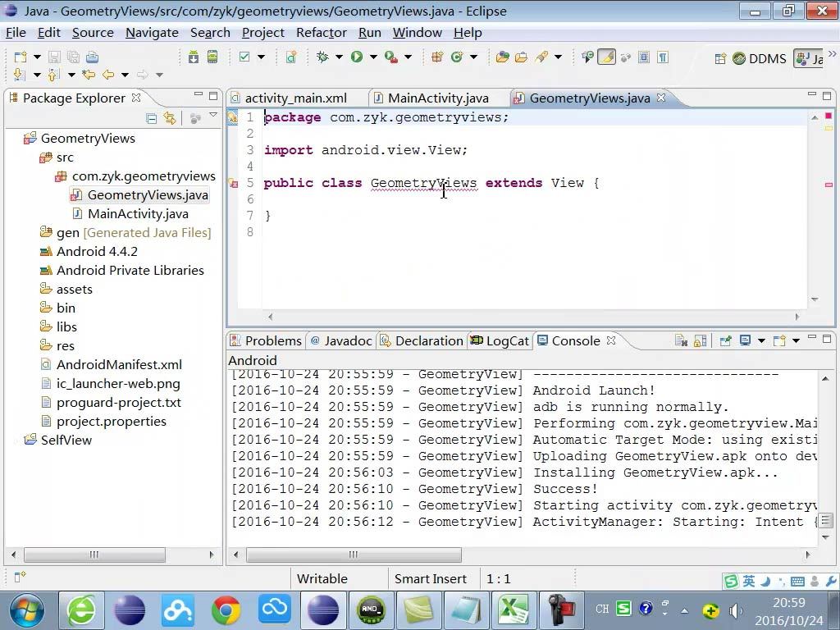Click the console horizontal scrollbar thumb

(354, 555)
